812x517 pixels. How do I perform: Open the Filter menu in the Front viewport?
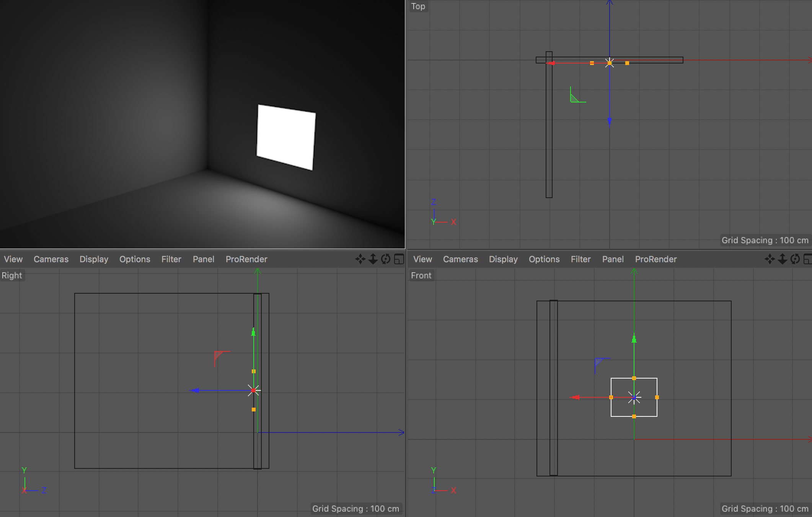tap(580, 259)
